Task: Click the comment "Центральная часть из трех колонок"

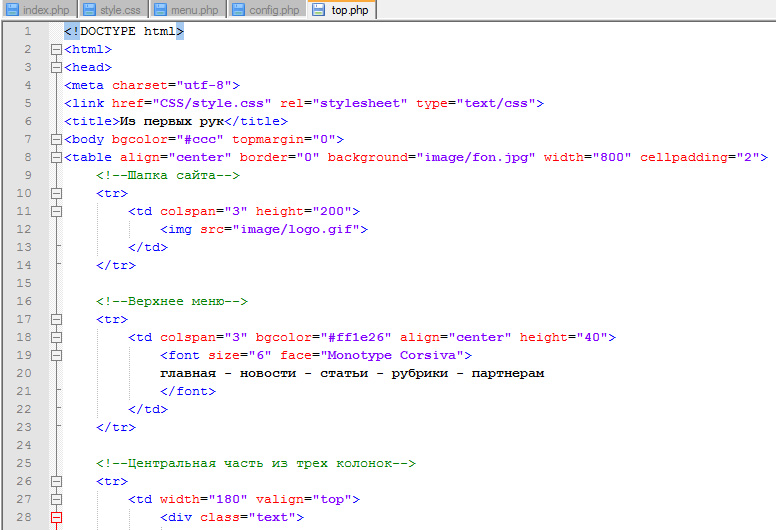Action: (256, 463)
